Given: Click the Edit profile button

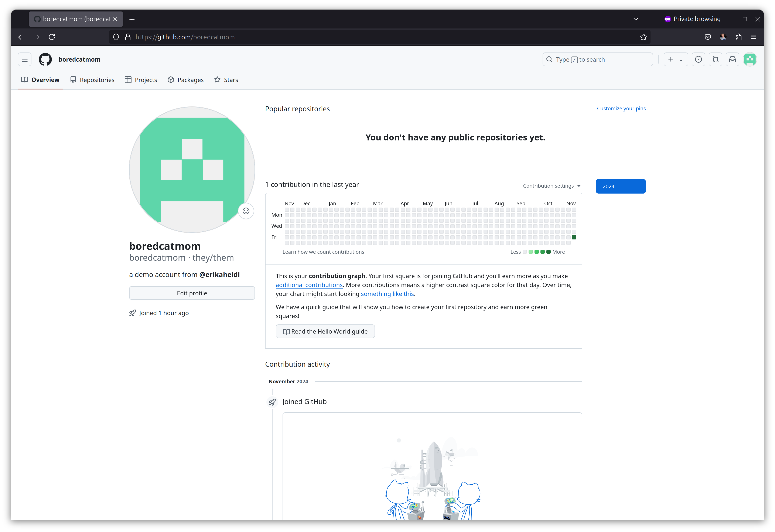Looking at the screenshot, I should click(x=192, y=293).
